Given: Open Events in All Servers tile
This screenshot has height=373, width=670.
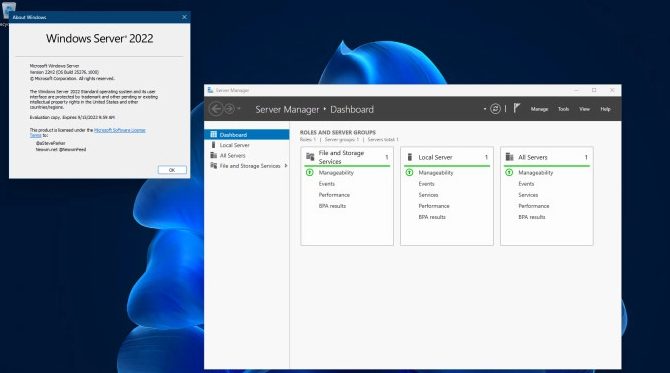Looking at the screenshot, I should coord(526,184).
